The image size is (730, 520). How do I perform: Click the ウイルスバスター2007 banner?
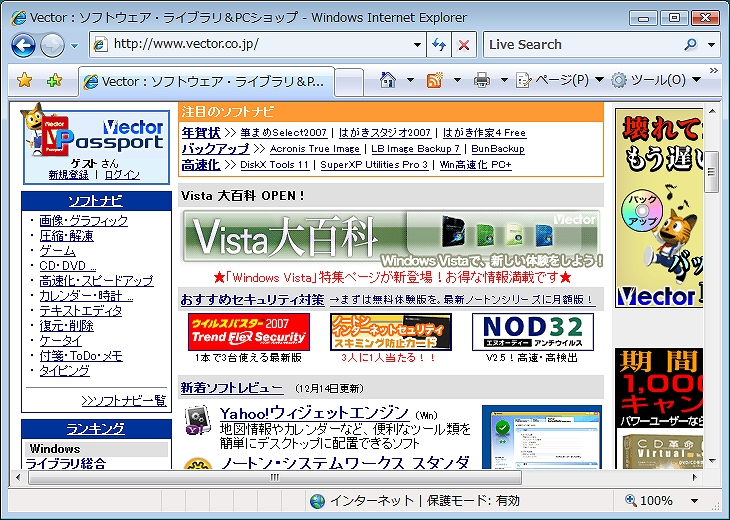point(249,331)
